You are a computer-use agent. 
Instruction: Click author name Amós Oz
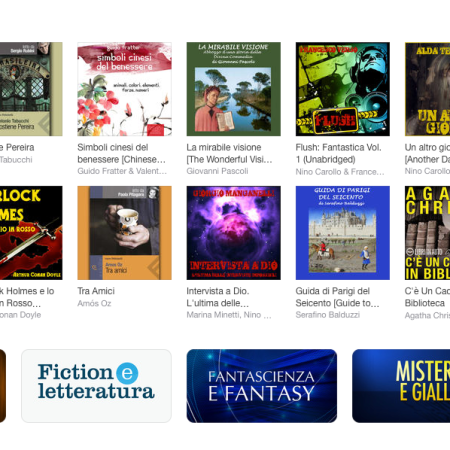[x=94, y=303]
